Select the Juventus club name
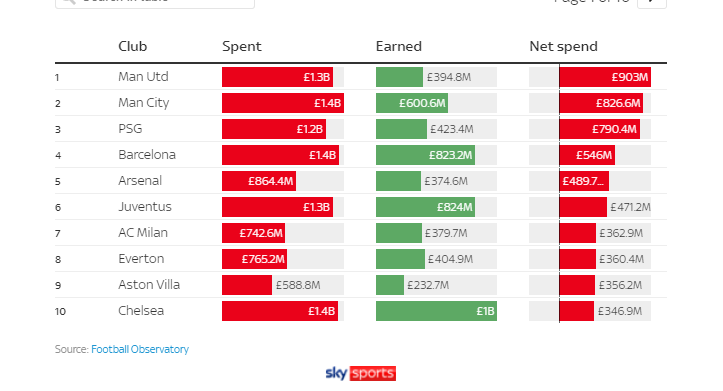Screen dimensions: 723x391 click(x=145, y=207)
